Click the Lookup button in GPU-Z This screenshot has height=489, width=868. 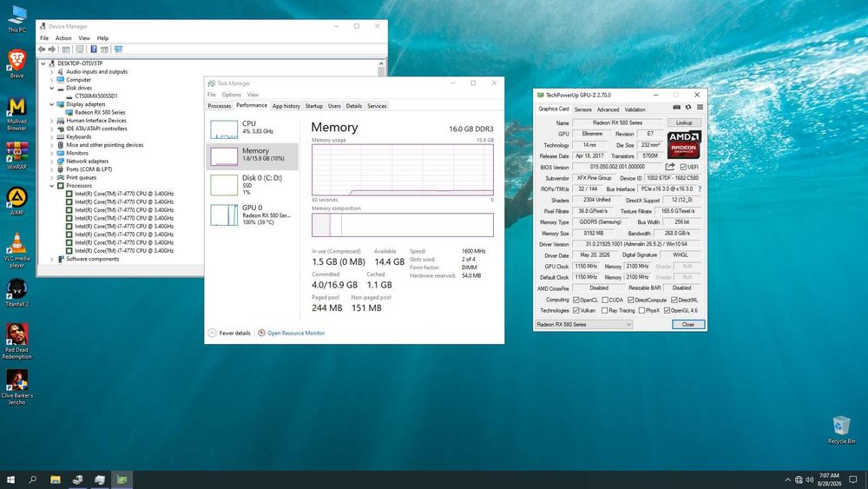pyautogui.click(x=684, y=122)
